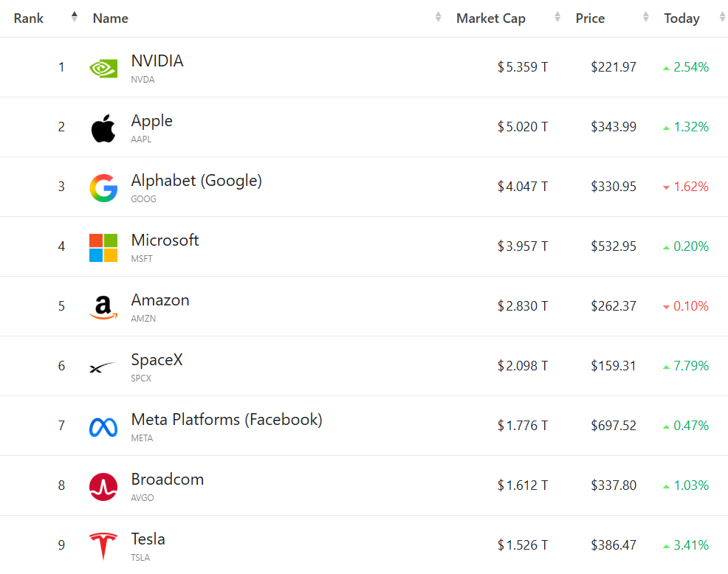
Task: Select the Broadcom red logo
Action: (x=103, y=487)
